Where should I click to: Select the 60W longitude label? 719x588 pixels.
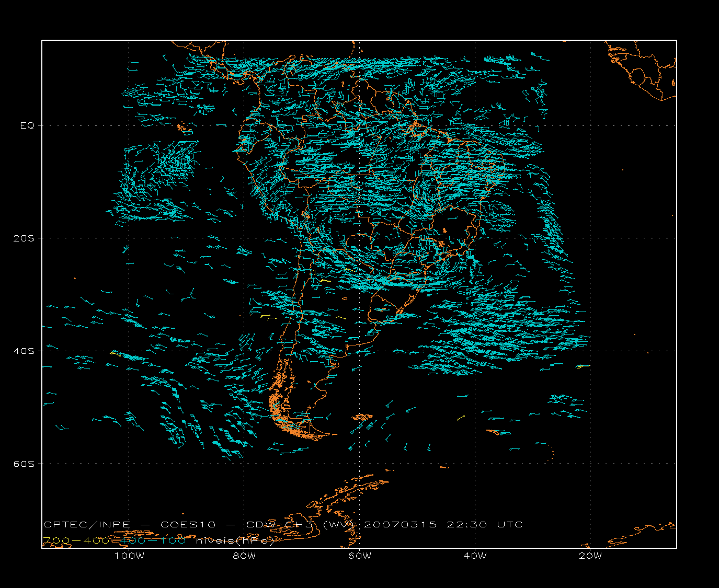tap(360, 556)
